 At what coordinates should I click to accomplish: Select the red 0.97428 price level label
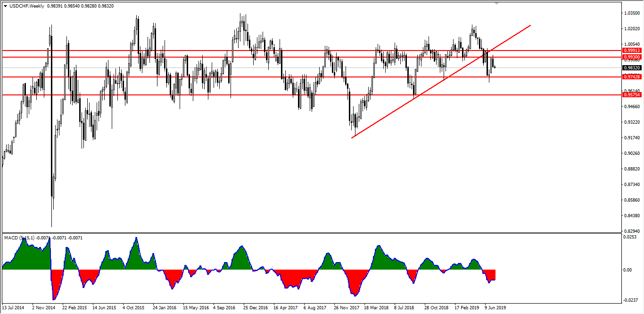coord(631,76)
